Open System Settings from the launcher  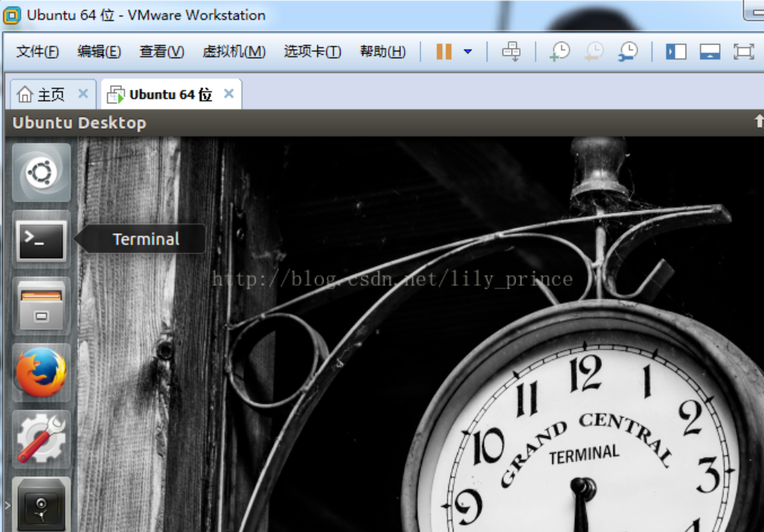(41, 437)
